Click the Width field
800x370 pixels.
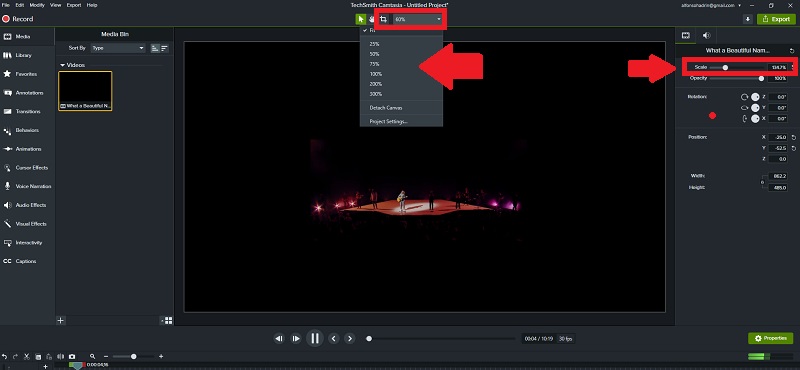[x=779, y=176]
